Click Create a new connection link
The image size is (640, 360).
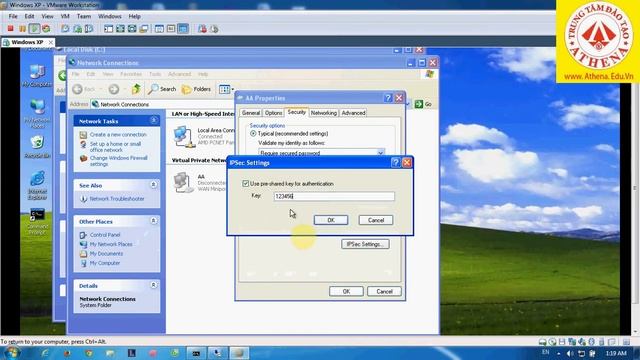coord(118,134)
